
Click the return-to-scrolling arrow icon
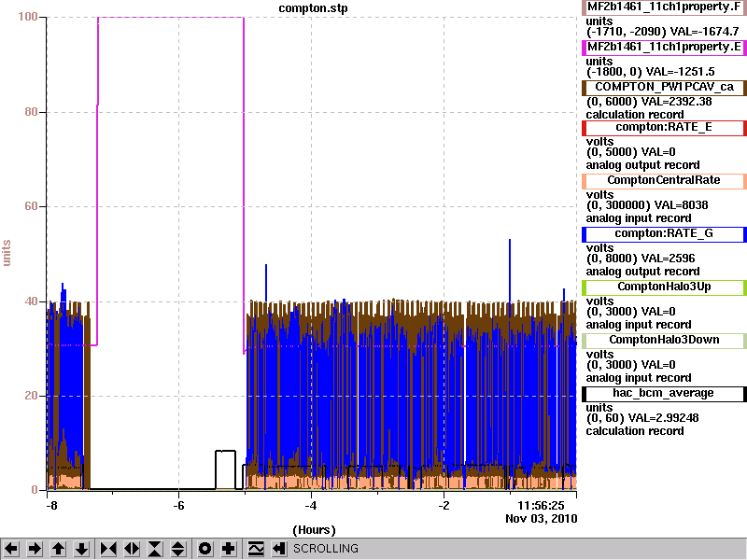[x=279, y=549]
